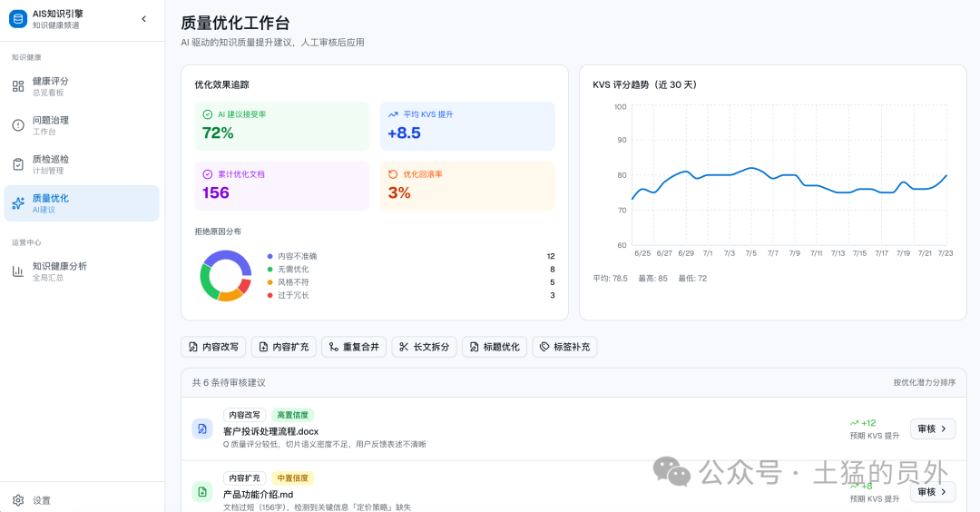Click the 长文拆分 filter's scissors icon
The height and width of the screenshot is (512, 980).
tap(404, 347)
